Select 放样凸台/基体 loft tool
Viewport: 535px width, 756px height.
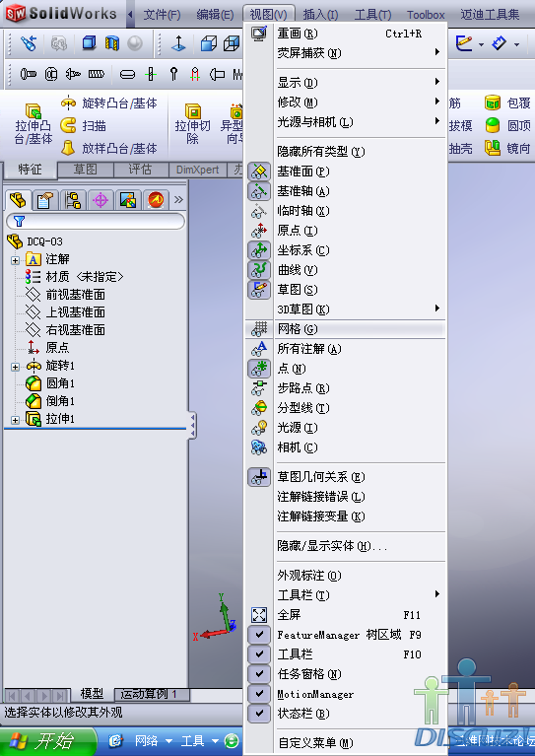(109, 149)
